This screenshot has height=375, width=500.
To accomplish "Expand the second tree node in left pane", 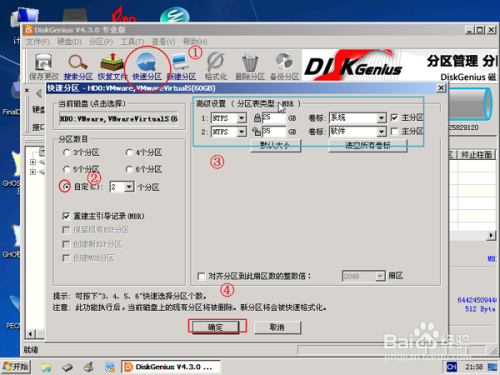I will pyautogui.click(x=33, y=172).
